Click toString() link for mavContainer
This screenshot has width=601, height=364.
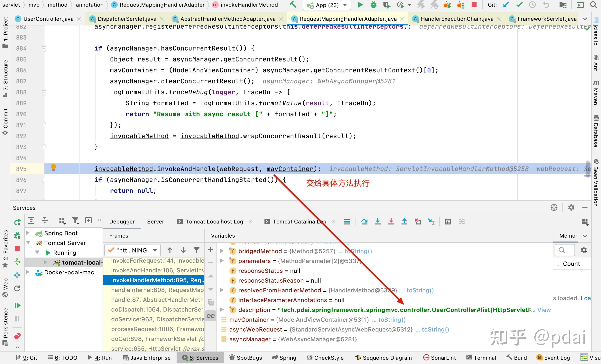pos(392,319)
